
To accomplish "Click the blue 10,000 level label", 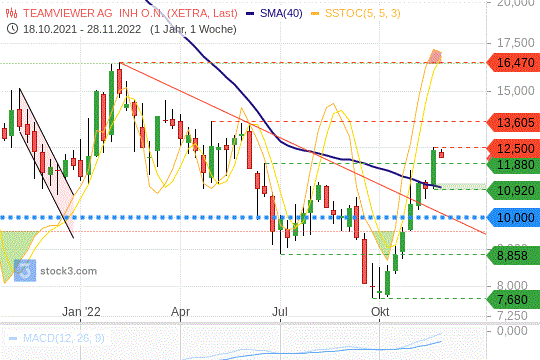I will click(x=513, y=217).
